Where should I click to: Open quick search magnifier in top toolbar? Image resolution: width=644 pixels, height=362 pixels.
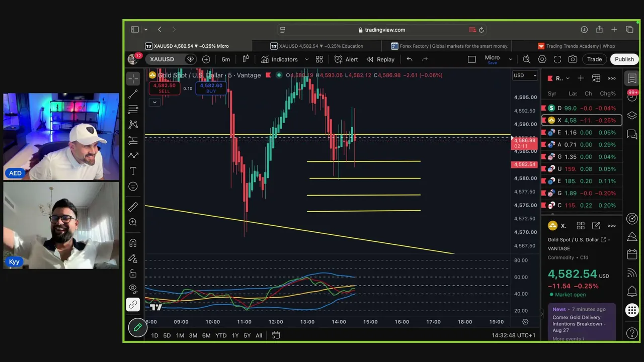[x=527, y=59]
